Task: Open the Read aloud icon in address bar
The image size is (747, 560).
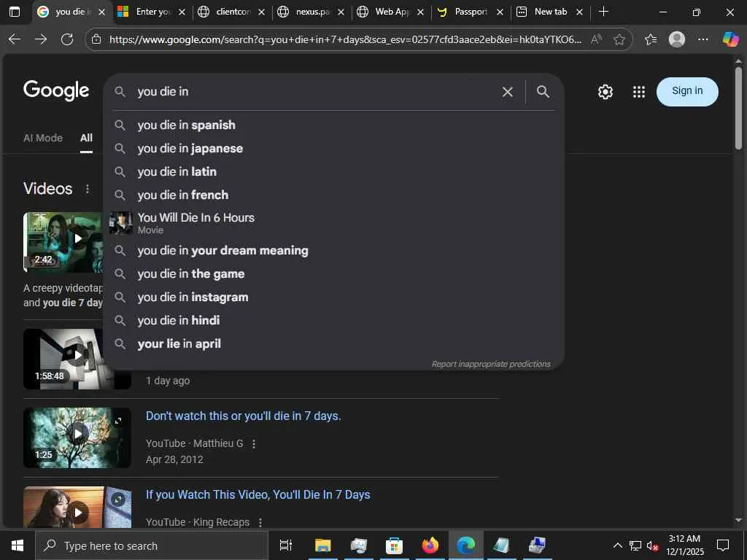Action: click(x=596, y=39)
